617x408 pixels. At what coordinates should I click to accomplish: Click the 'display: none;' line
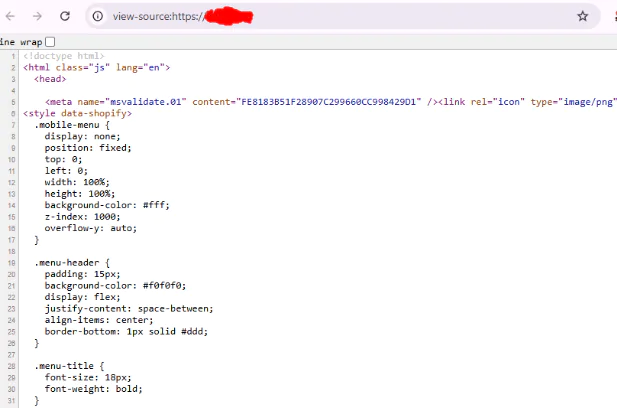pos(82,137)
